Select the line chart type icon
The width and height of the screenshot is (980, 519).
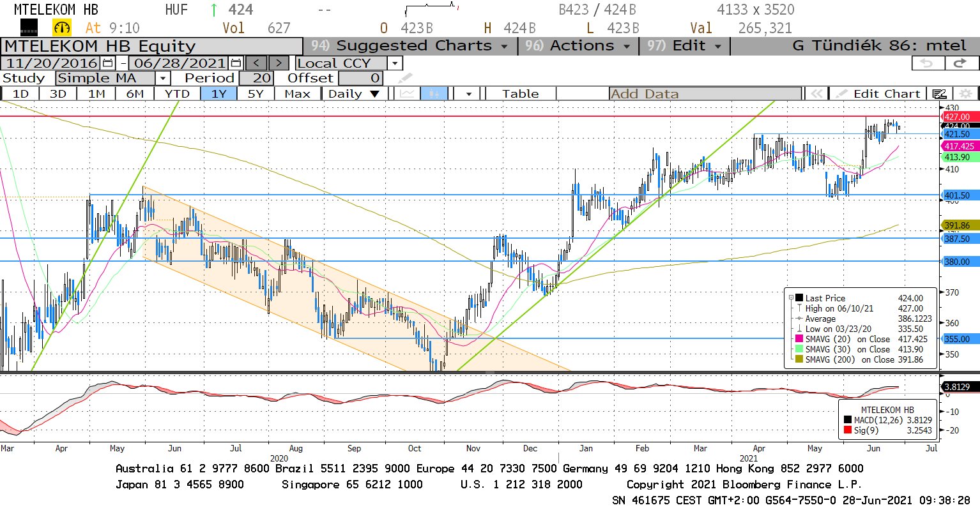407,94
